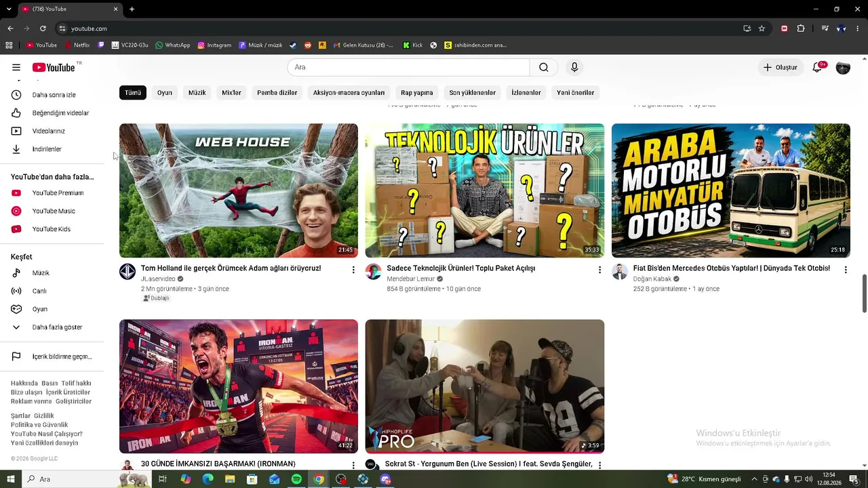Click the page vertical scrollbar thumb
This screenshot has height=488, width=868.
(x=864, y=293)
